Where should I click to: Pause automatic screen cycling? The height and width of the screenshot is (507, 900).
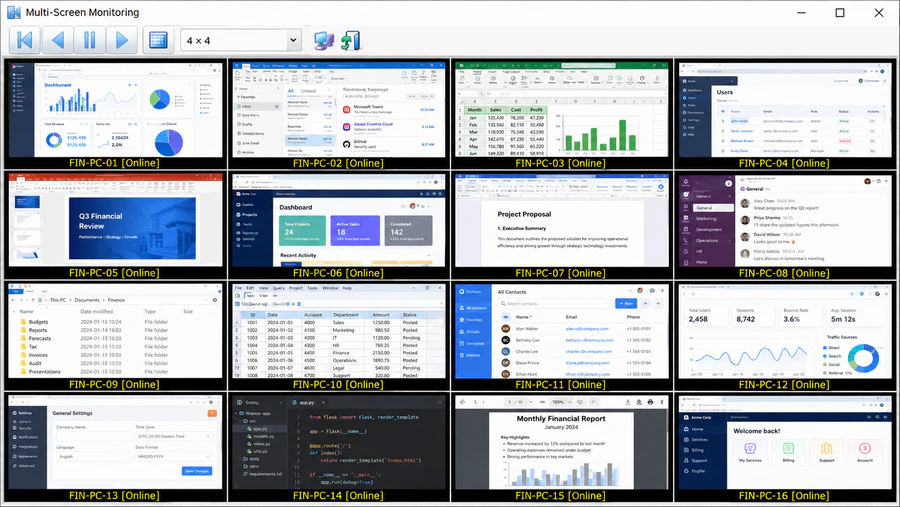pos(90,40)
